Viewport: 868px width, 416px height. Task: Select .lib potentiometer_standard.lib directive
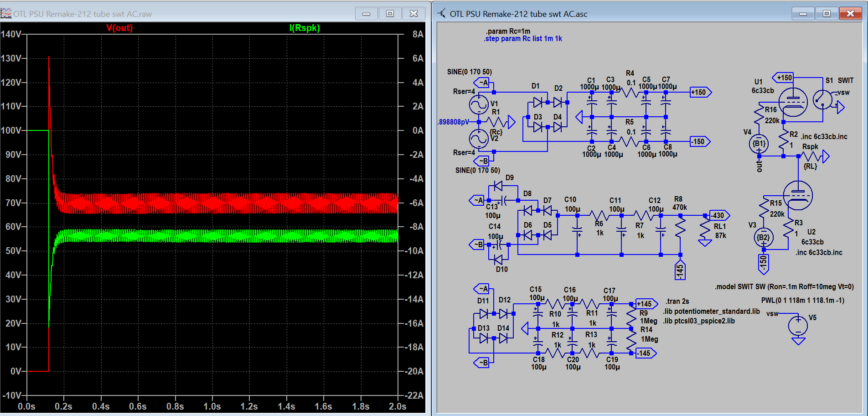[x=711, y=312]
